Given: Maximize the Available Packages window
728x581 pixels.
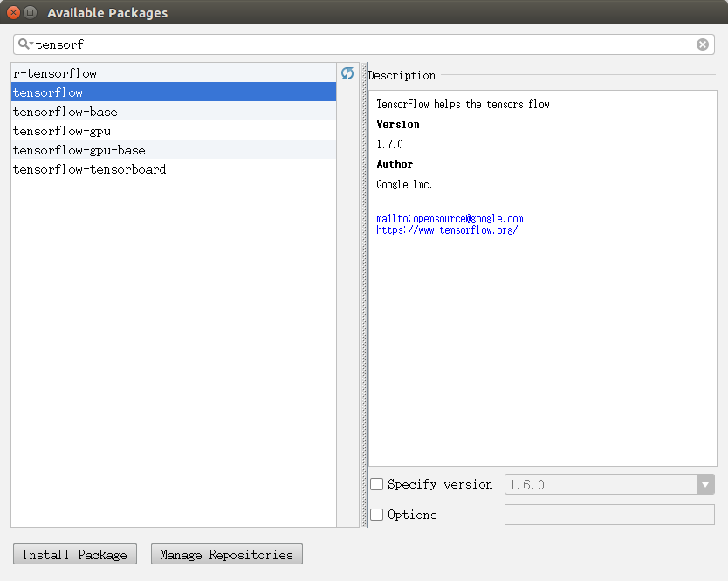Looking at the screenshot, I should point(31,12).
